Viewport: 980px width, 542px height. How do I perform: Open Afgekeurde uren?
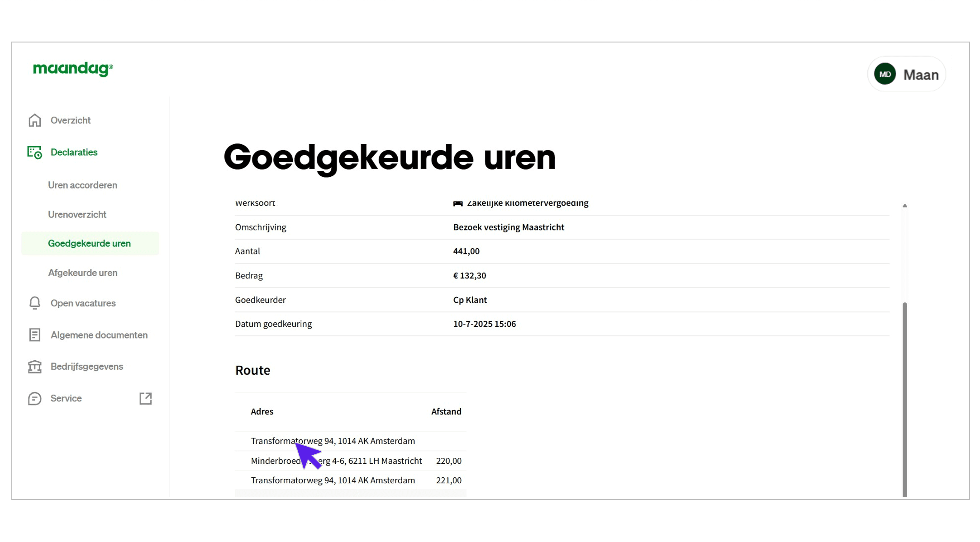pyautogui.click(x=83, y=273)
